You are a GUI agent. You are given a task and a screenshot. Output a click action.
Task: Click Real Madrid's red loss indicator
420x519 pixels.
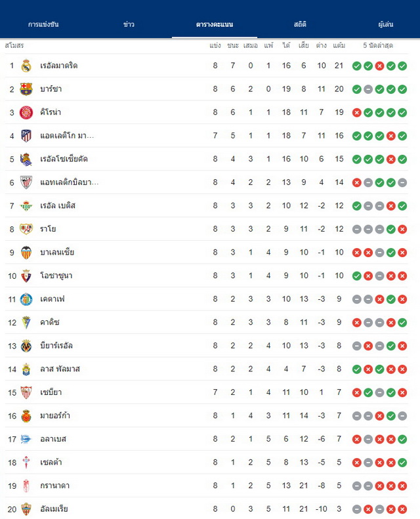click(x=379, y=66)
